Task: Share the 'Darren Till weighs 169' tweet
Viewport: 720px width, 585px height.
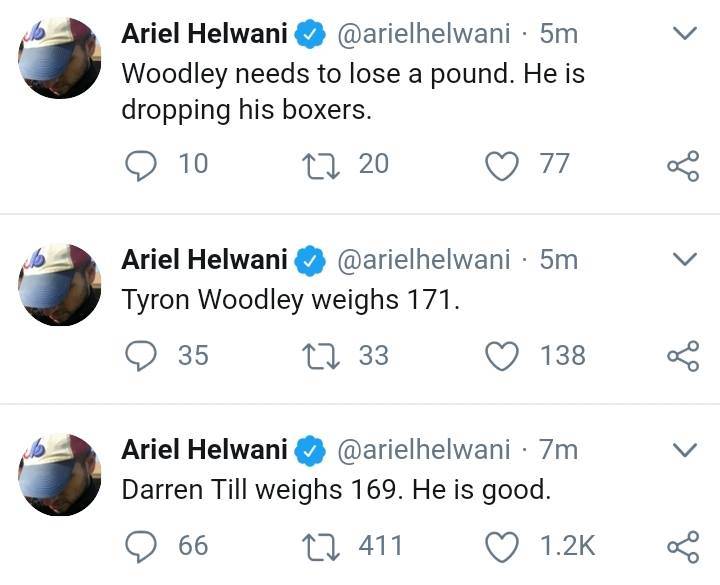Action: point(683,546)
